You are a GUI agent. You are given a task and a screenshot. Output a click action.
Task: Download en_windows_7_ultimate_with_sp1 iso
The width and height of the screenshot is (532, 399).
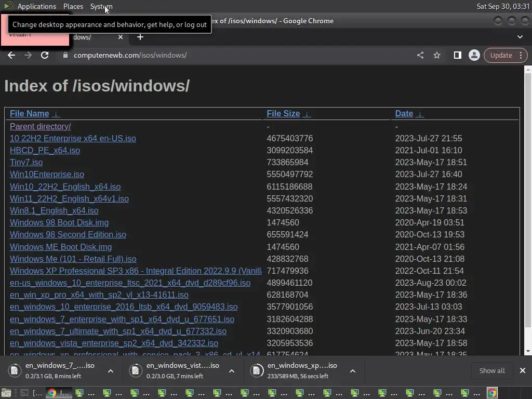(118, 331)
